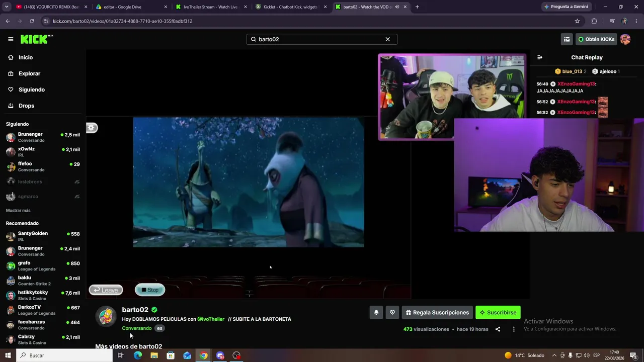This screenshot has height=362, width=644.
Task: Switch to the IvoTheiler Stream tab
Action: point(211,7)
